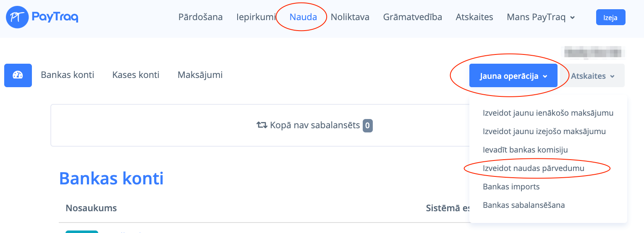Expand the Mans PayTraq menu
Viewport: 644px width, 233px height.
pyautogui.click(x=541, y=17)
